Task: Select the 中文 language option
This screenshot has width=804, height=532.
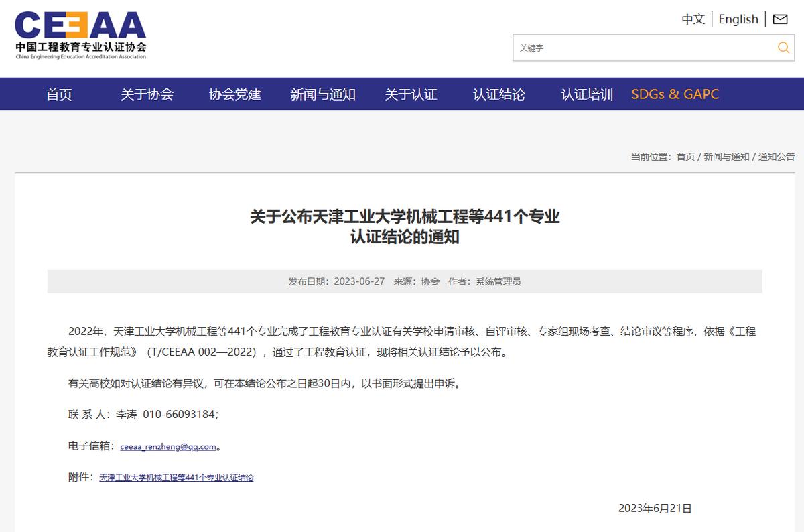Action: pyautogui.click(x=692, y=19)
